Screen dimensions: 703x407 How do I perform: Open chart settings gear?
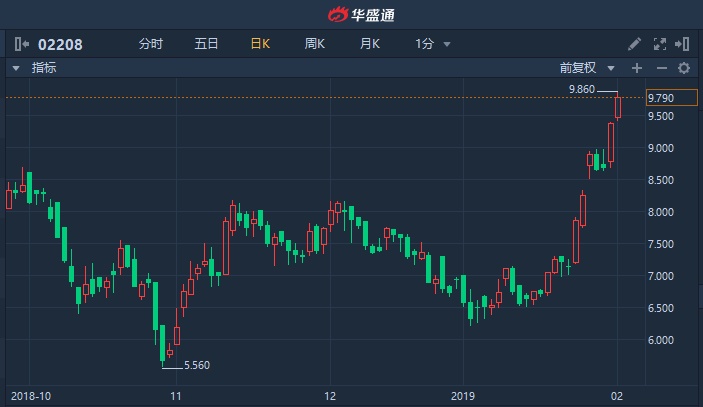pos(684,68)
